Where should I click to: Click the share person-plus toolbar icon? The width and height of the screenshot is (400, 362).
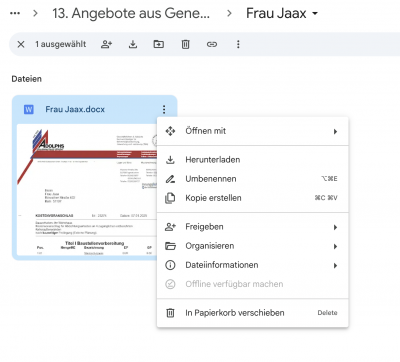point(106,44)
